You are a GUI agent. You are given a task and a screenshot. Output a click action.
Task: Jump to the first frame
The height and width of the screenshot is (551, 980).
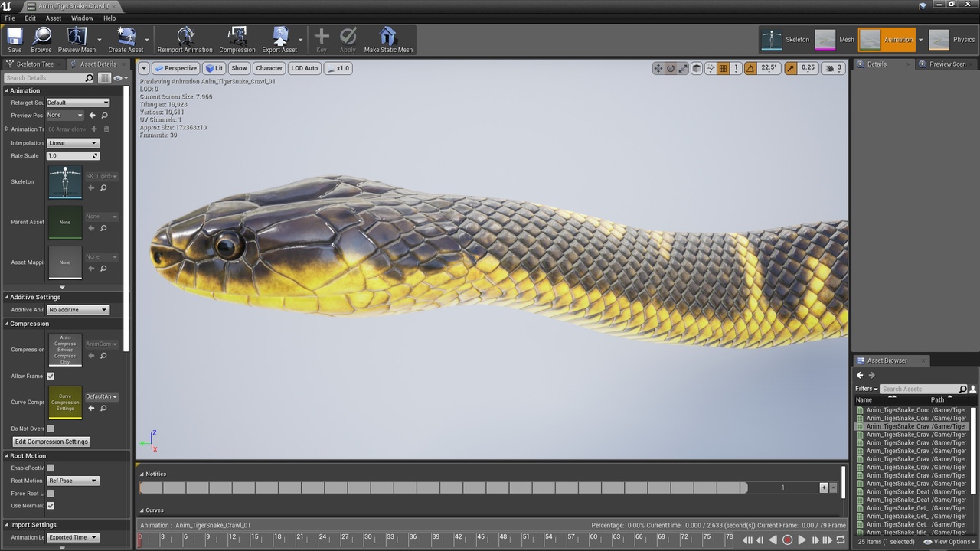(747, 540)
